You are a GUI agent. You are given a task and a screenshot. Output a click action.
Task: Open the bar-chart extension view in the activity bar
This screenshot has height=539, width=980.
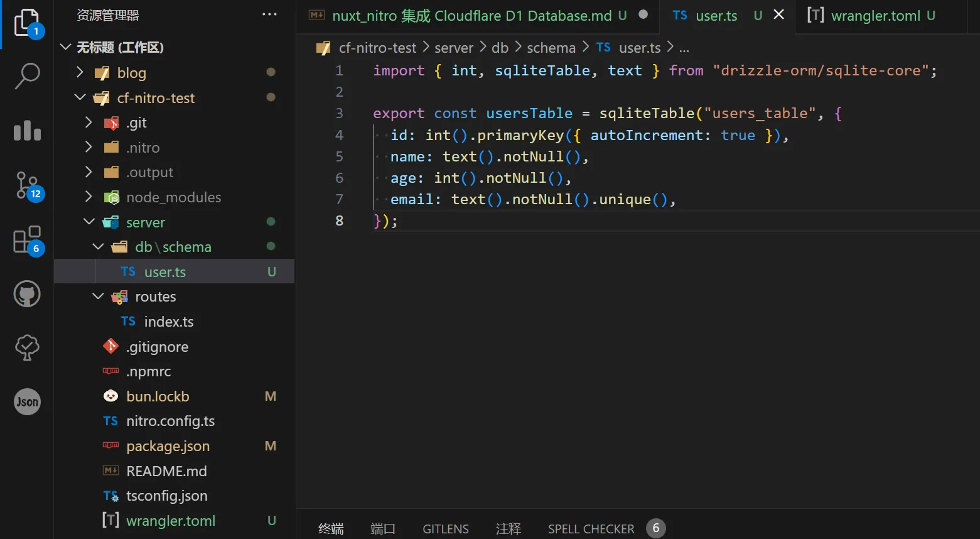tap(26, 130)
